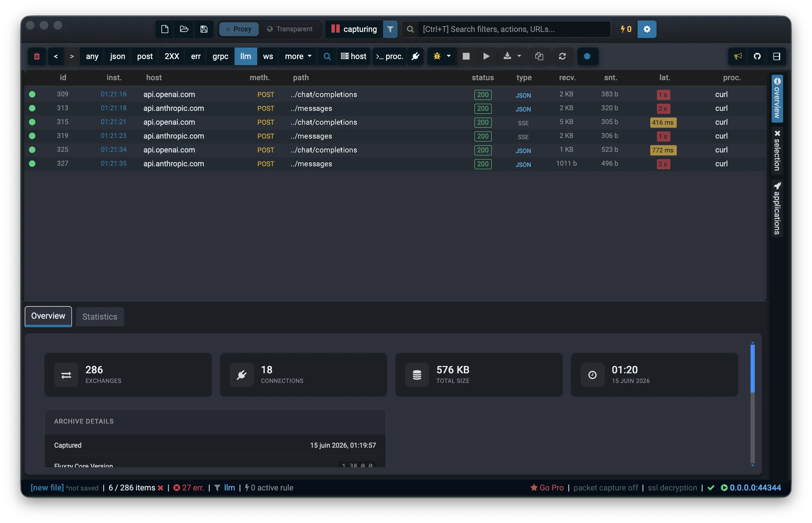Click the stop square button
This screenshot has height=523, width=812.
click(466, 56)
